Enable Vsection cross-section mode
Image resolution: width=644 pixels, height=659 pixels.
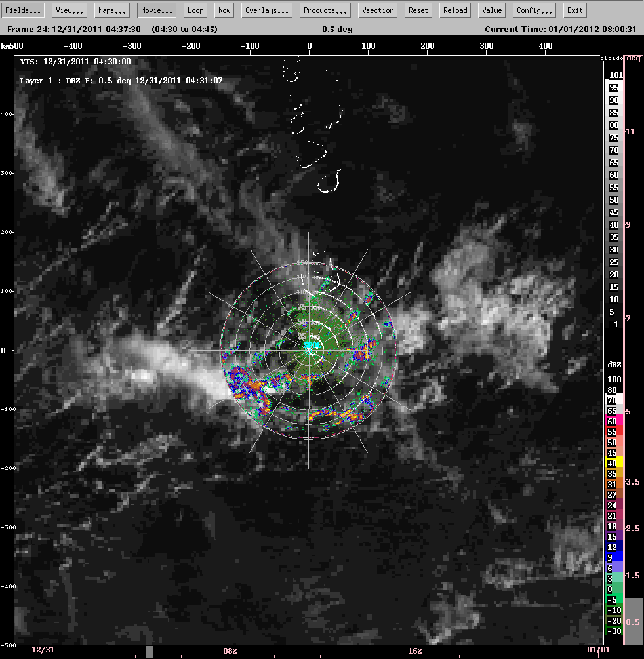378,10
